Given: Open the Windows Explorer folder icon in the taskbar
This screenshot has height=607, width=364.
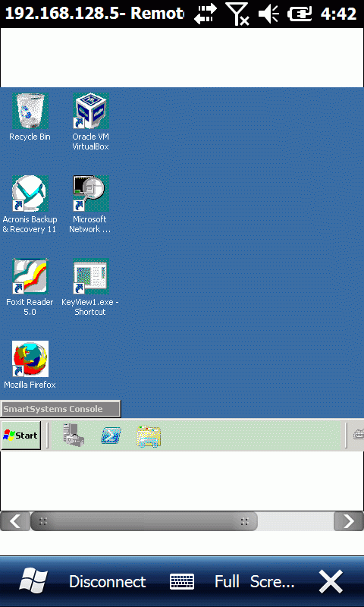Looking at the screenshot, I should (x=149, y=436).
